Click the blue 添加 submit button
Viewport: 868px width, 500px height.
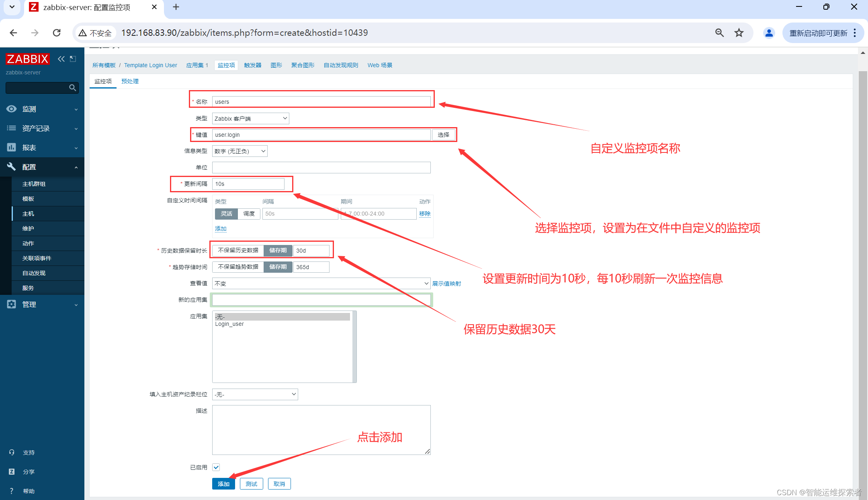coord(223,484)
